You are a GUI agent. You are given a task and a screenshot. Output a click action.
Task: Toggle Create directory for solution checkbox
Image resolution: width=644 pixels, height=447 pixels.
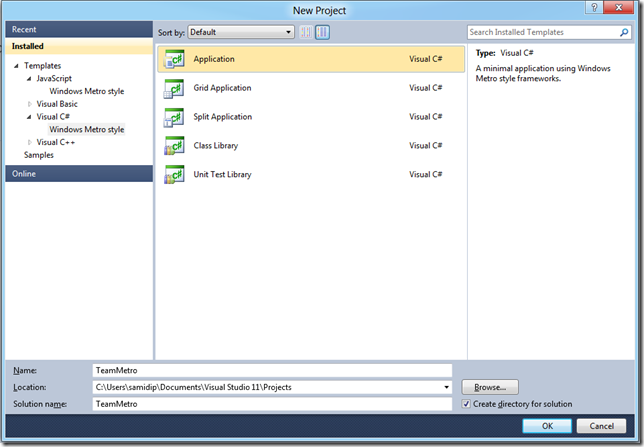467,404
